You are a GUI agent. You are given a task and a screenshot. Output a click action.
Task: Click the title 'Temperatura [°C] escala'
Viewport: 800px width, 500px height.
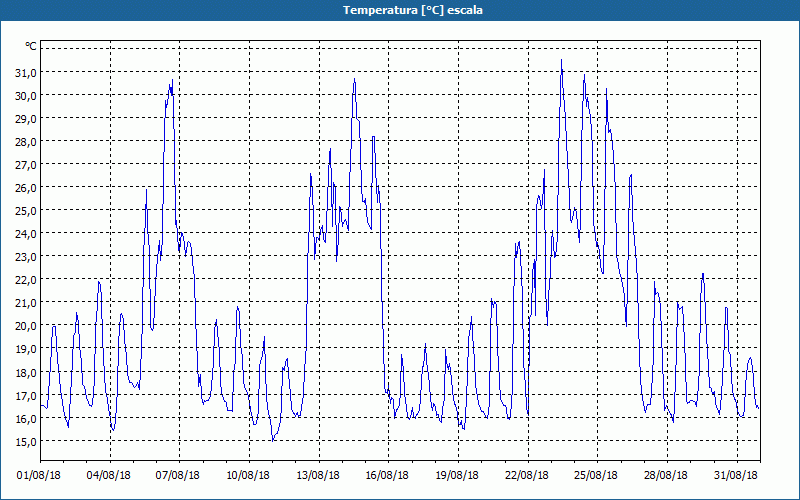[413, 10]
